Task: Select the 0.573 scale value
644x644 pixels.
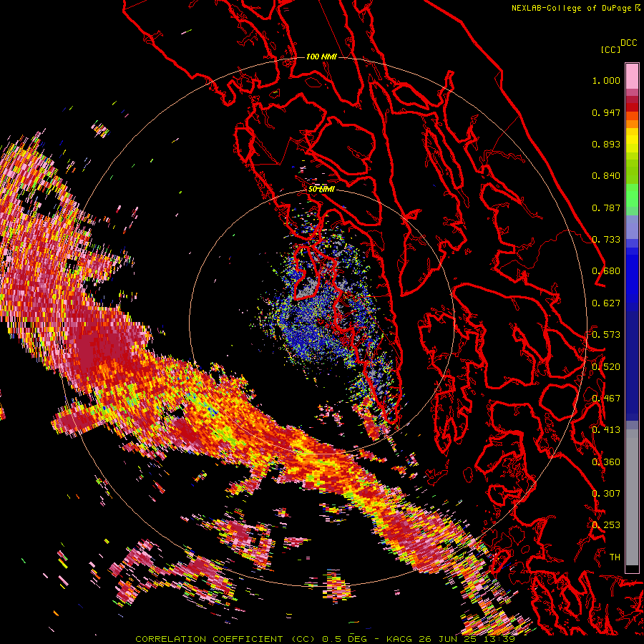Action: [x=606, y=335]
